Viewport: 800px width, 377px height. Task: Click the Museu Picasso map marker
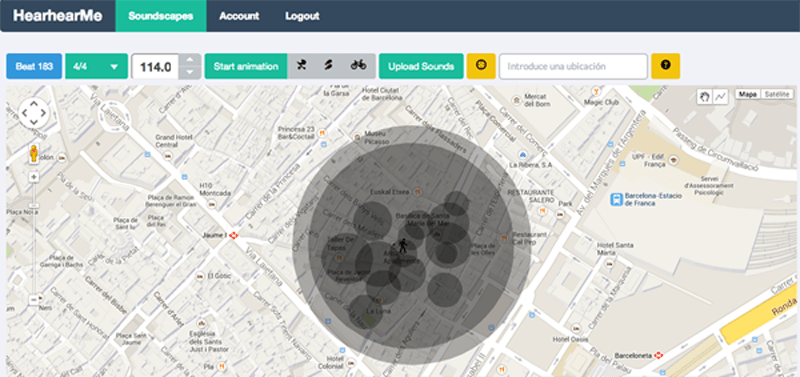coord(356,137)
